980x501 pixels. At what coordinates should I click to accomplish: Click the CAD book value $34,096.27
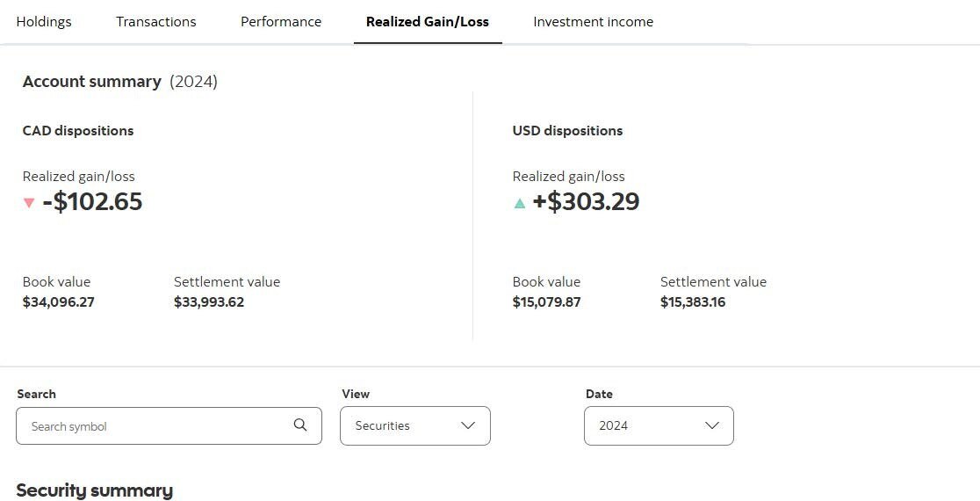(58, 302)
